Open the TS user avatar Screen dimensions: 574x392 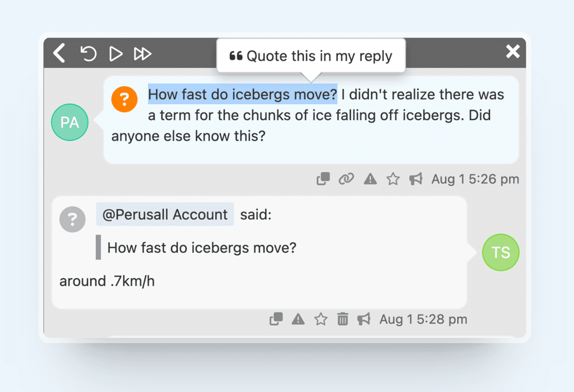pyautogui.click(x=501, y=252)
